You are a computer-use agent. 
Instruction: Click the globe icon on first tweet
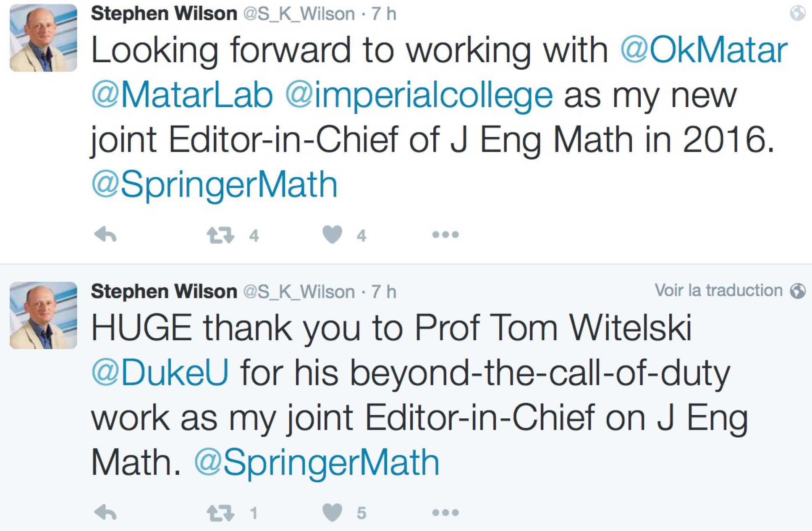pyautogui.click(x=797, y=13)
